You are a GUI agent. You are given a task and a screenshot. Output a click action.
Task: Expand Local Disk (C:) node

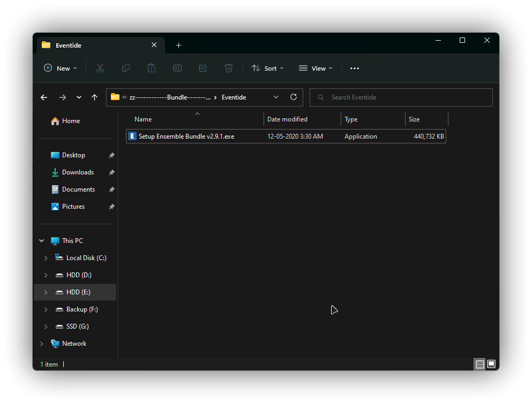coord(46,258)
